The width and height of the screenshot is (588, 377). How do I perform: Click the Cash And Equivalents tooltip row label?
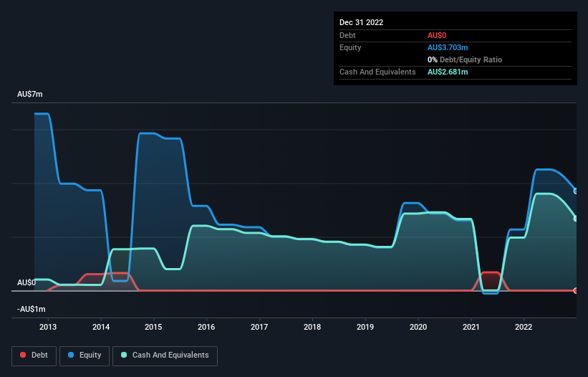pos(377,72)
